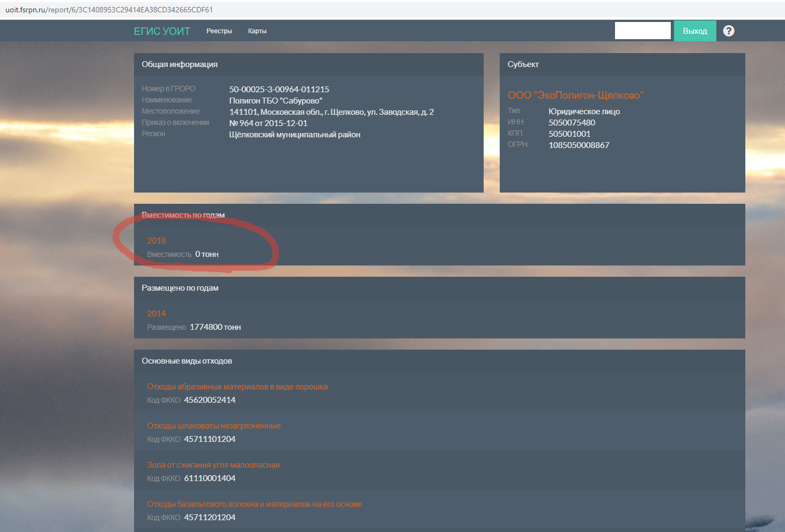Open Отходы абразивных материалов в виде порошка
The height and width of the screenshot is (532, 785).
tap(237, 387)
